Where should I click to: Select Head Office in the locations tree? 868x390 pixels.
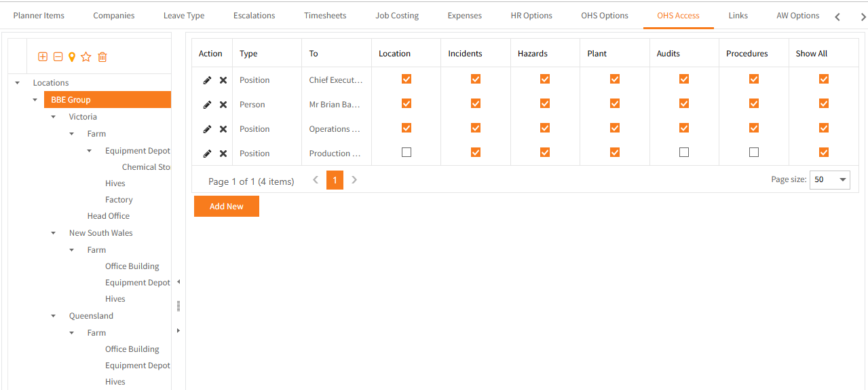109,216
